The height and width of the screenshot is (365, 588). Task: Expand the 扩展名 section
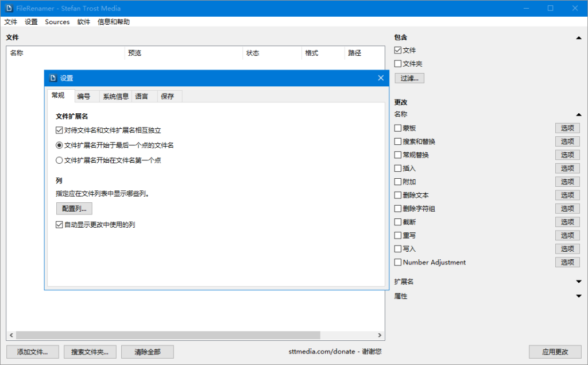tap(579, 281)
